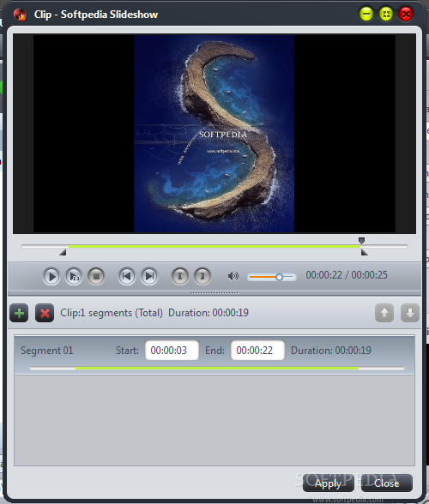This screenshot has width=429, height=504.
Task: Stop playback with the Stop button
Action: [96, 276]
